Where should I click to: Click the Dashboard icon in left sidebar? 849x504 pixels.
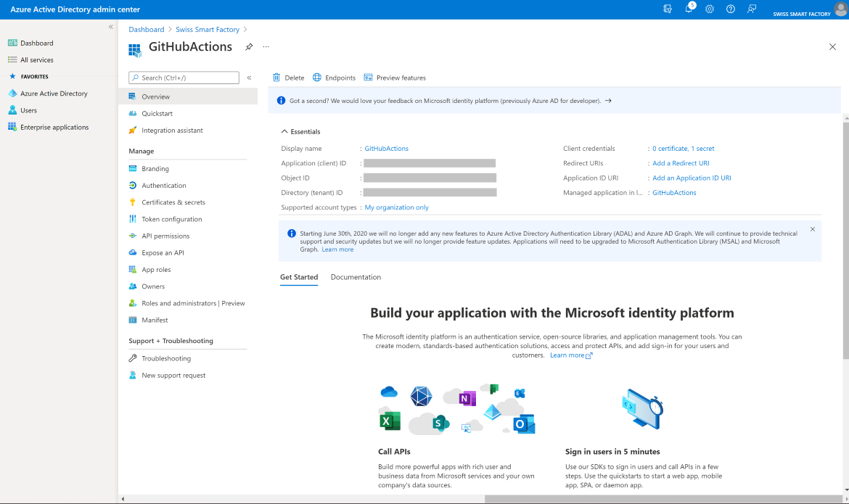click(x=12, y=43)
